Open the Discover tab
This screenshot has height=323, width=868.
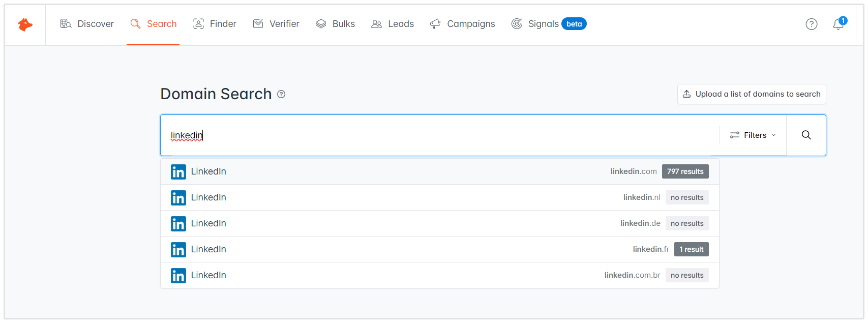[87, 24]
